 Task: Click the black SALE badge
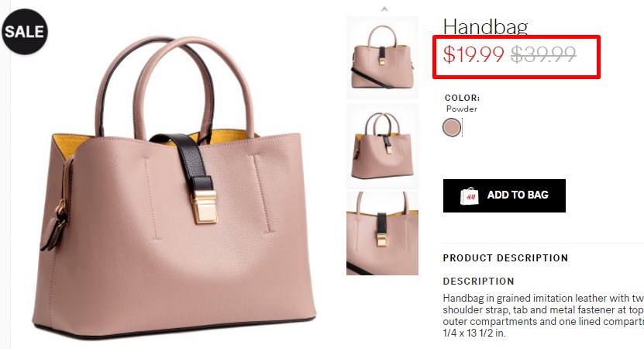pyautogui.click(x=25, y=32)
